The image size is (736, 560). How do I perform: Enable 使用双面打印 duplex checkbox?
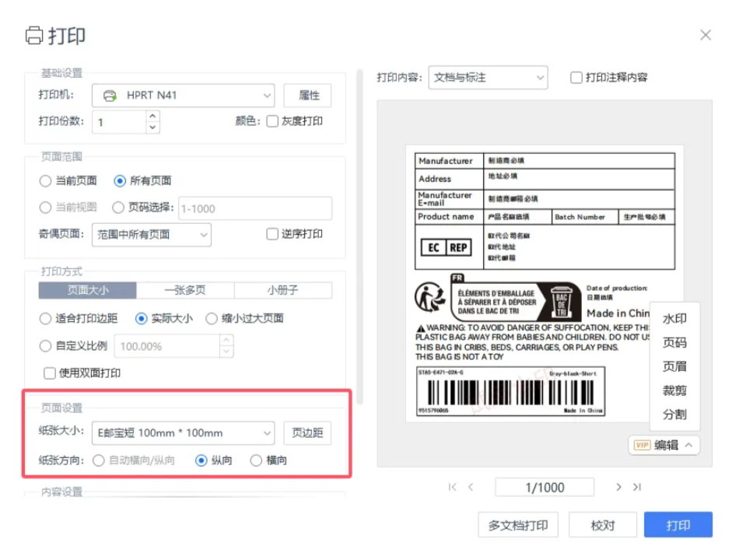click(x=49, y=373)
